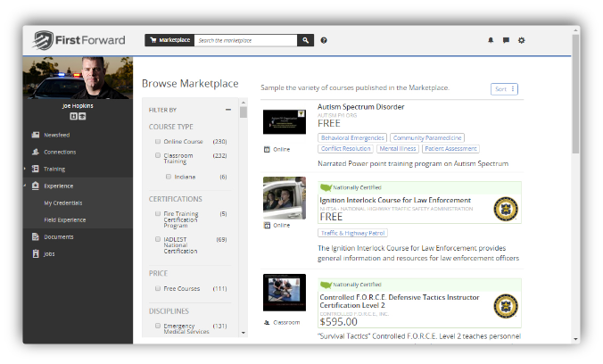Click the Documents sidebar icon
The image size is (603, 364).
(x=36, y=236)
